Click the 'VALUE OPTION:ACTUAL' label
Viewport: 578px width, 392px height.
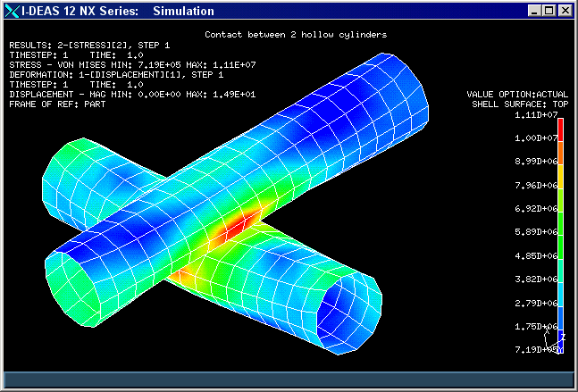click(x=517, y=94)
